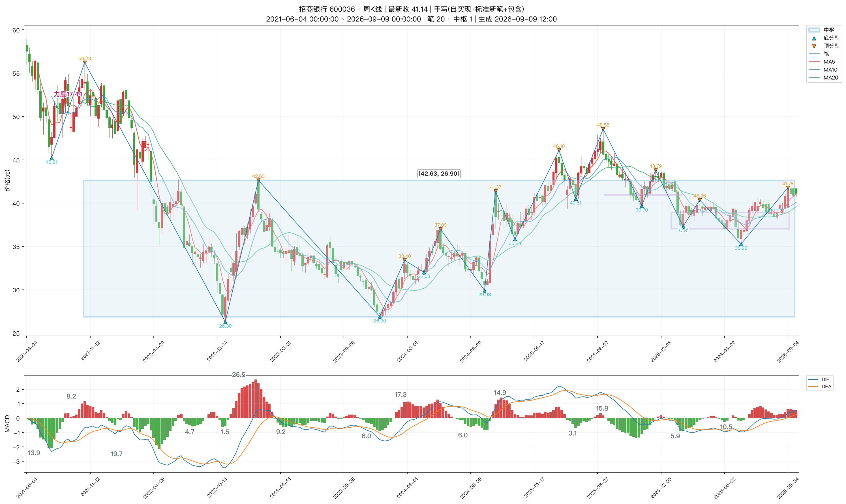Click the bottom fractal marker at 45.21
Image resolution: width=846 pixels, height=504 pixels.
(x=52, y=158)
